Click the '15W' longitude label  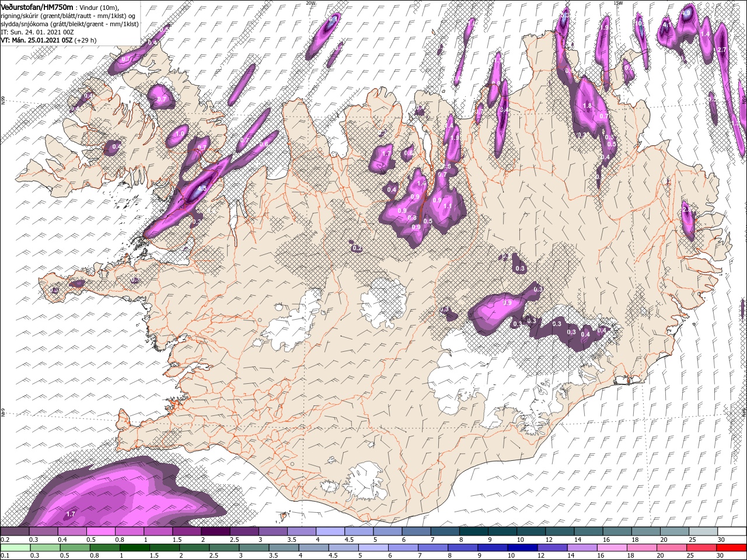[618, 3]
